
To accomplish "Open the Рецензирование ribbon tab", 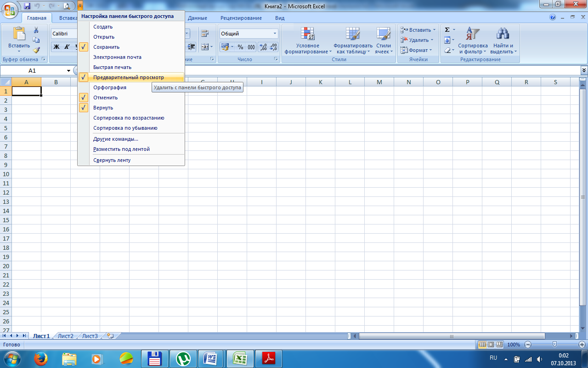I will [241, 18].
